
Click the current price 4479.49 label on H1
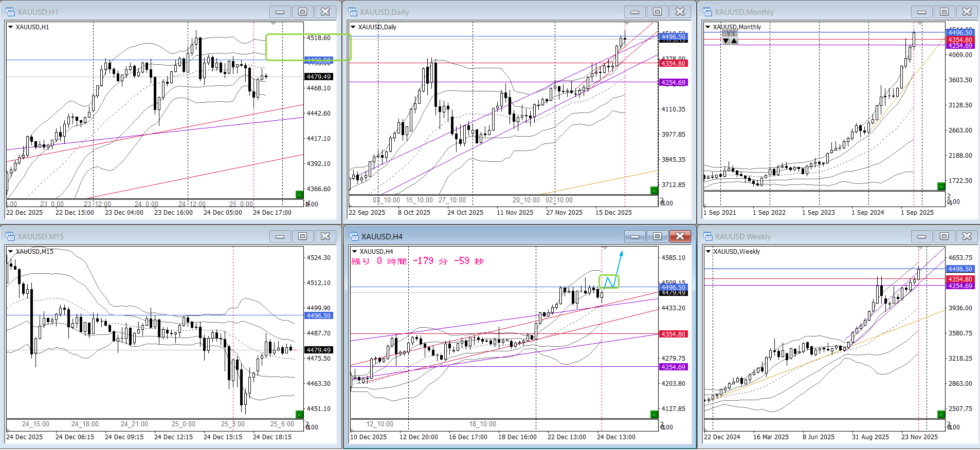point(319,77)
